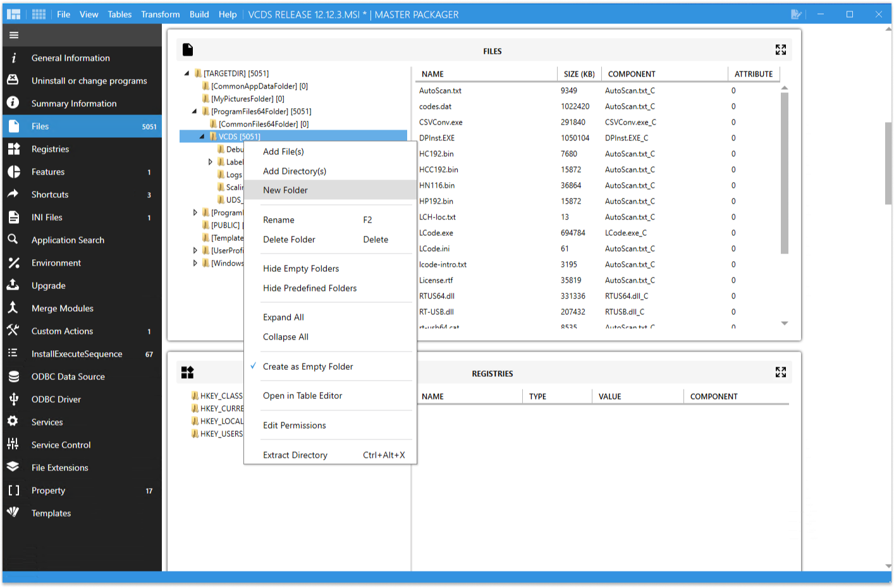Screen dimensions: 894x588
Task: Open the Tables menu
Action: coord(119,14)
